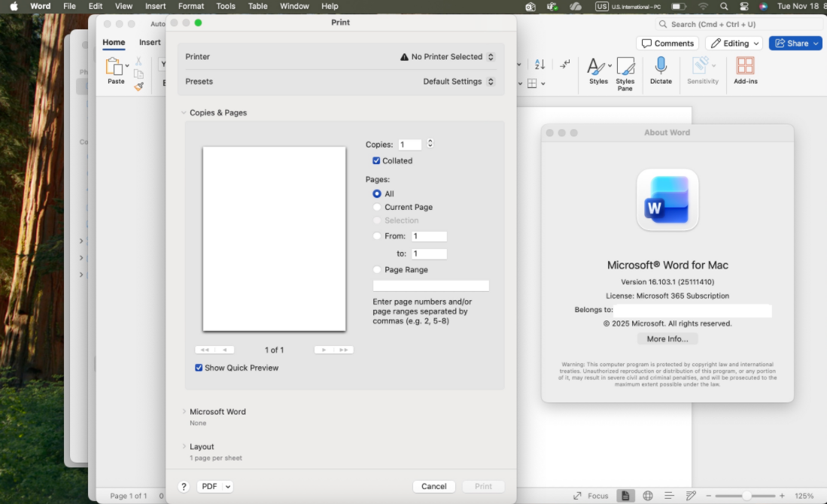Select the Page Range radio button
Screen dimensions: 827x504
[x=376, y=269]
